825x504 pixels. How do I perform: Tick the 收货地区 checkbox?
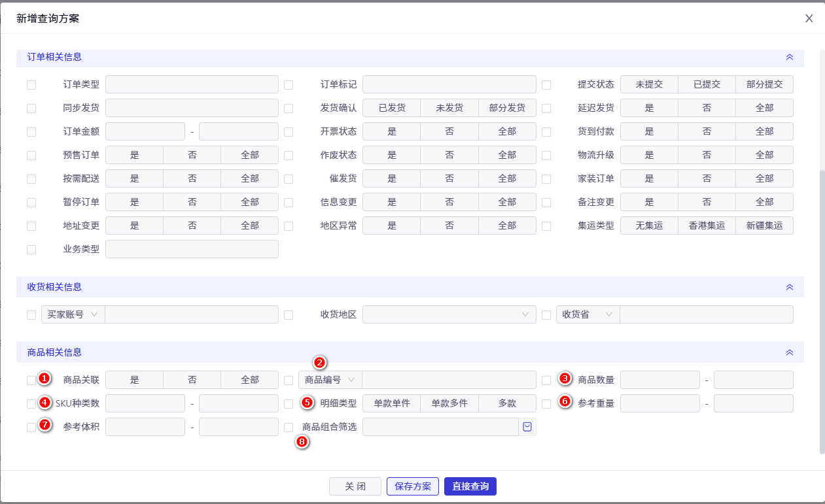(x=289, y=315)
